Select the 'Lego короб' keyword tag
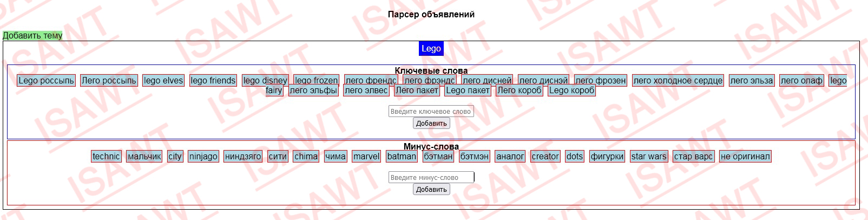 click(x=572, y=90)
